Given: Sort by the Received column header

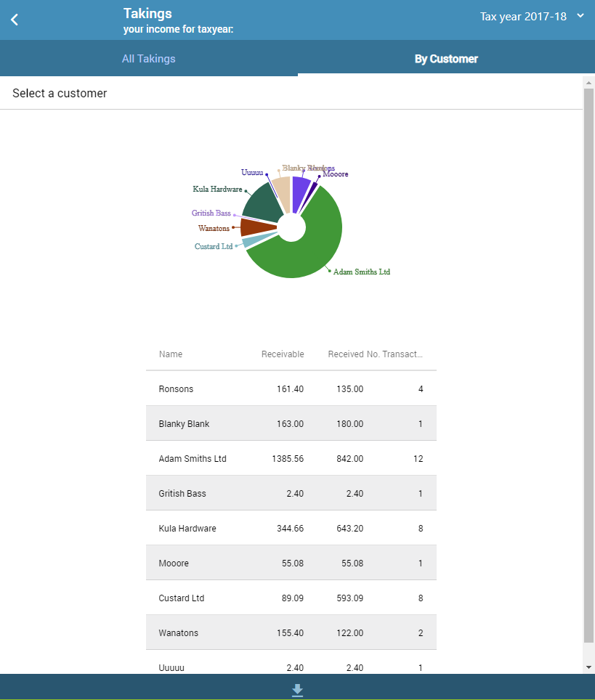Looking at the screenshot, I should coord(346,354).
